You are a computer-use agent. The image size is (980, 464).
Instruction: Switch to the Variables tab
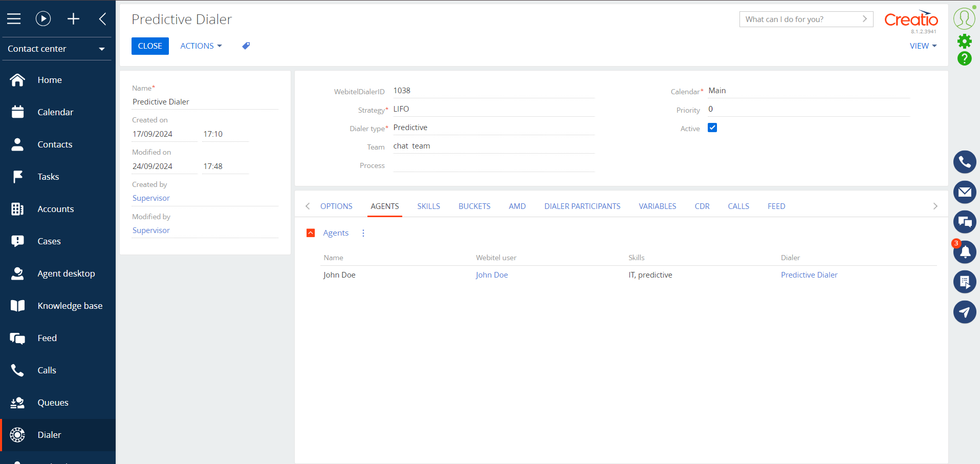click(657, 206)
